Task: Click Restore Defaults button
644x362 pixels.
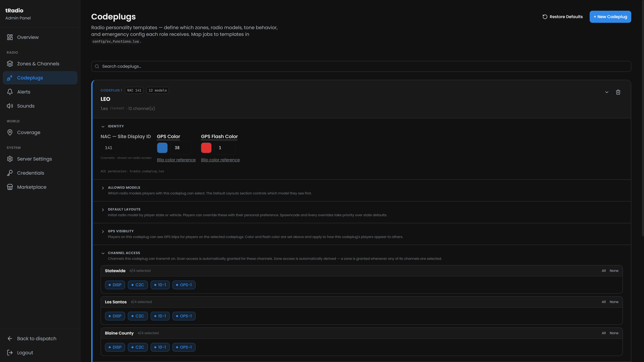Action: [x=562, y=17]
